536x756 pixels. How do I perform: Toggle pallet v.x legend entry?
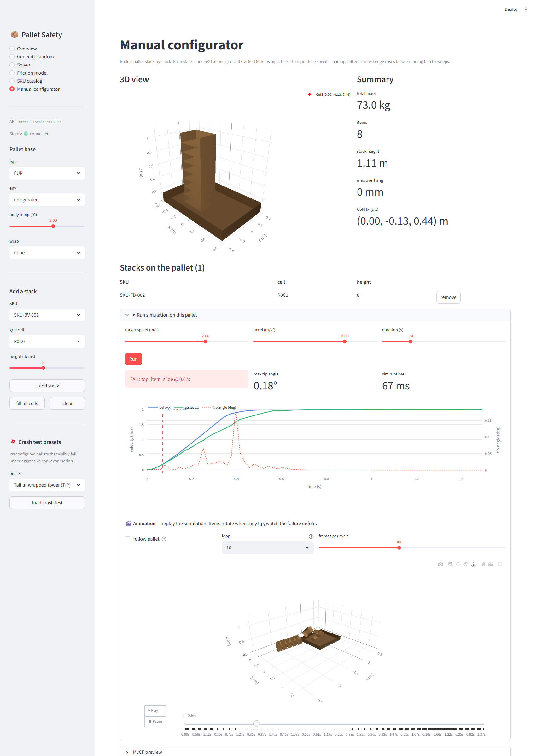click(x=186, y=407)
